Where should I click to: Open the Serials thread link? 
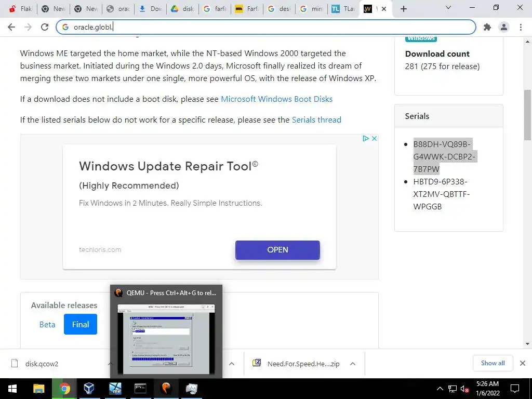(316, 120)
